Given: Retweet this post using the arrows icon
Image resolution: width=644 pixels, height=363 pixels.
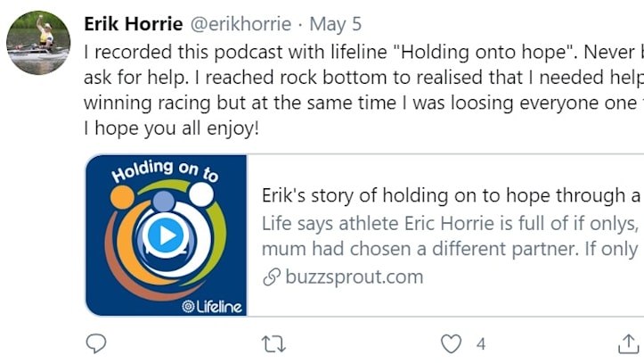Looking at the screenshot, I should tap(276, 343).
